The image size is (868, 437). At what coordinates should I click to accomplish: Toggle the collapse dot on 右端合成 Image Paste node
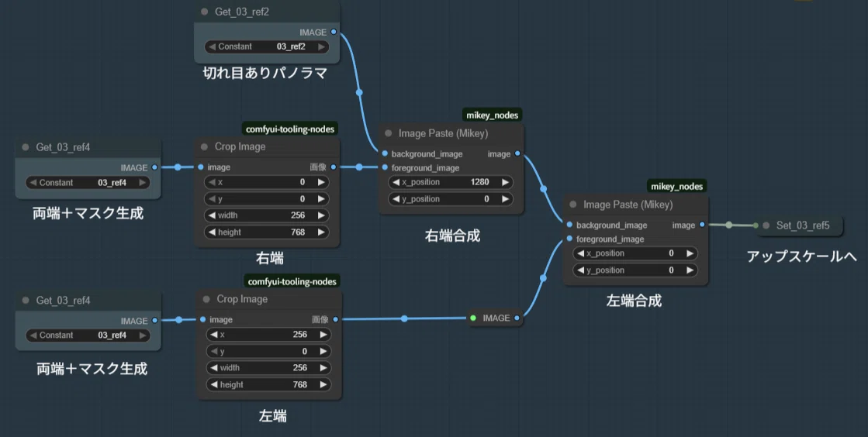(x=388, y=133)
